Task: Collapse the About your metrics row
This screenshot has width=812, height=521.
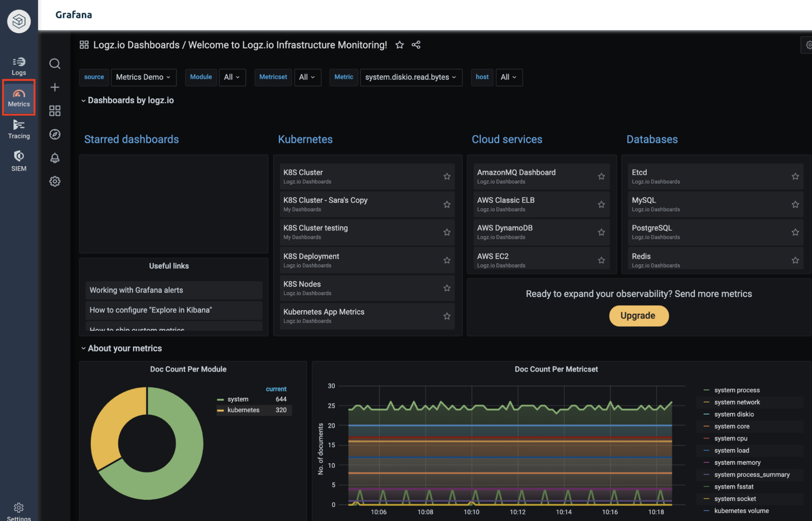Action: 121,348
